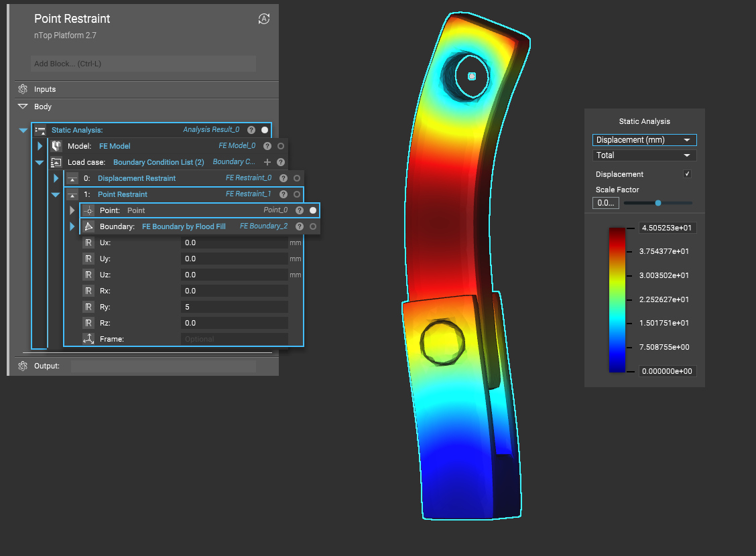
Task: Uncheck the Displacement checkbox
Action: pyautogui.click(x=687, y=174)
